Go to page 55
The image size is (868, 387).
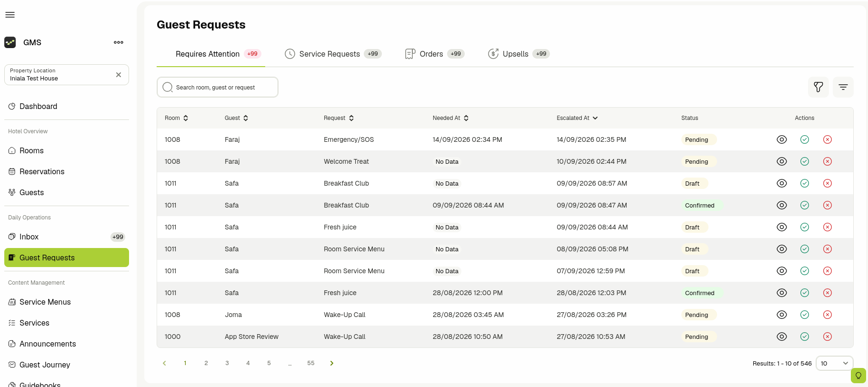point(311,363)
